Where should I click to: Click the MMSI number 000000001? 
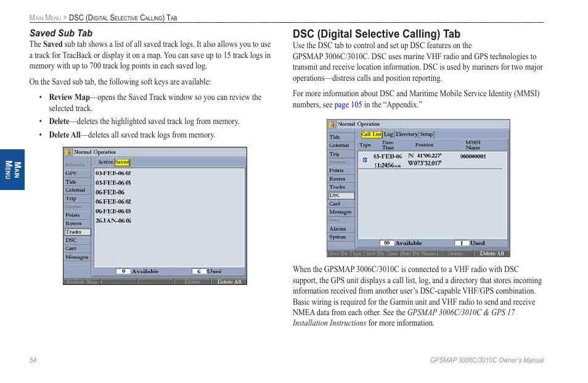click(473, 157)
